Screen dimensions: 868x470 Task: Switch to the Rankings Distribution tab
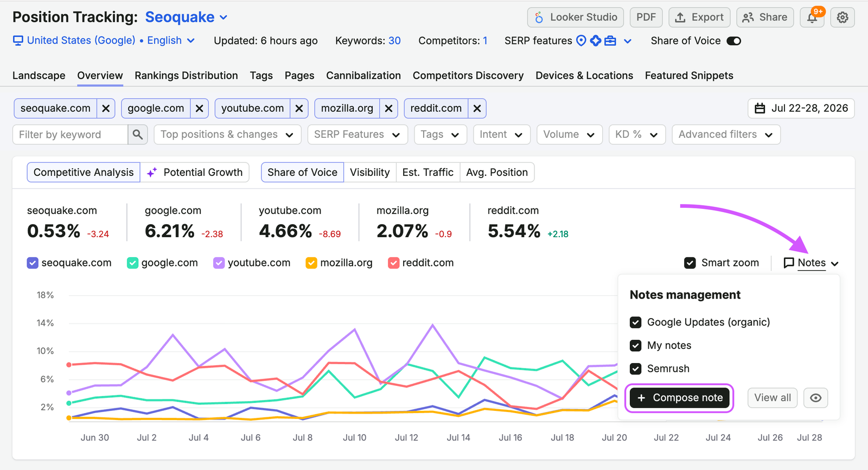click(186, 75)
